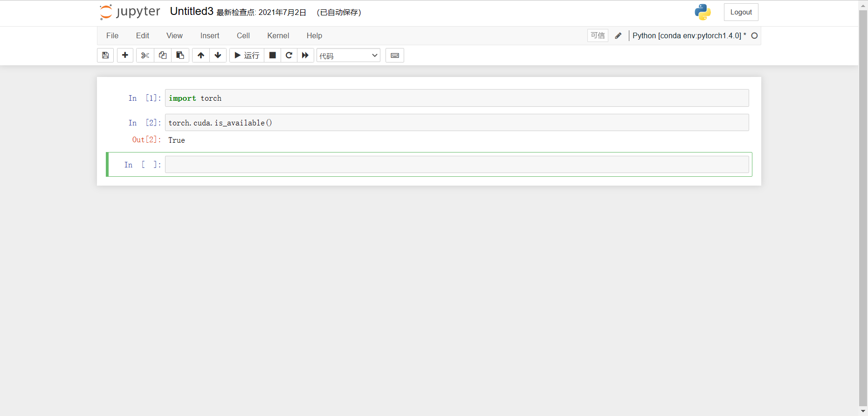Restart the kernel icon
Screen dimensions: 868x416
tap(289, 55)
